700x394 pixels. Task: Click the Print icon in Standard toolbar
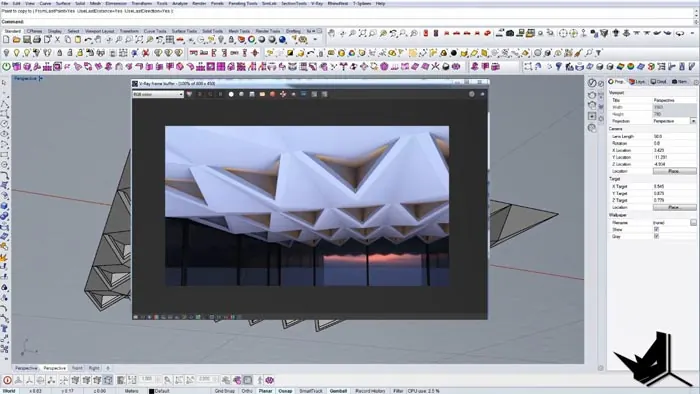pos(37,40)
